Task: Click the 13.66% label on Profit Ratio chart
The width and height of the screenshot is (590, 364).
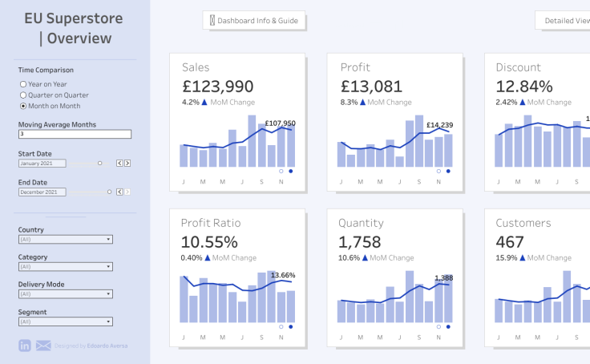Action: [283, 275]
